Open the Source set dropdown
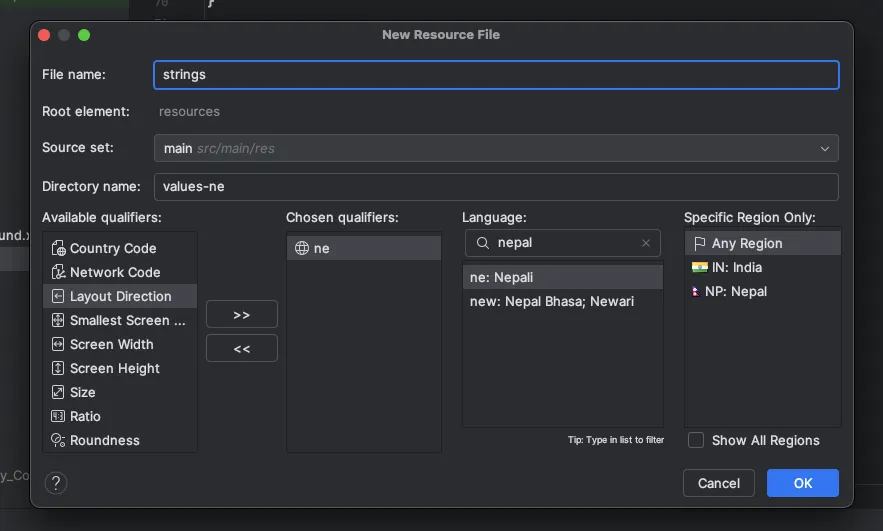 click(x=496, y=149)
